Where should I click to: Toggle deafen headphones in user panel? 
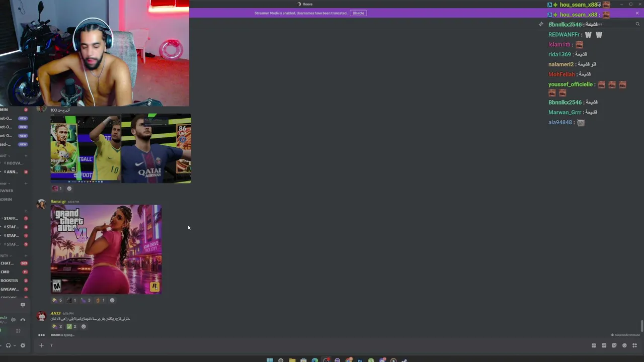click(x=8, y=345)
